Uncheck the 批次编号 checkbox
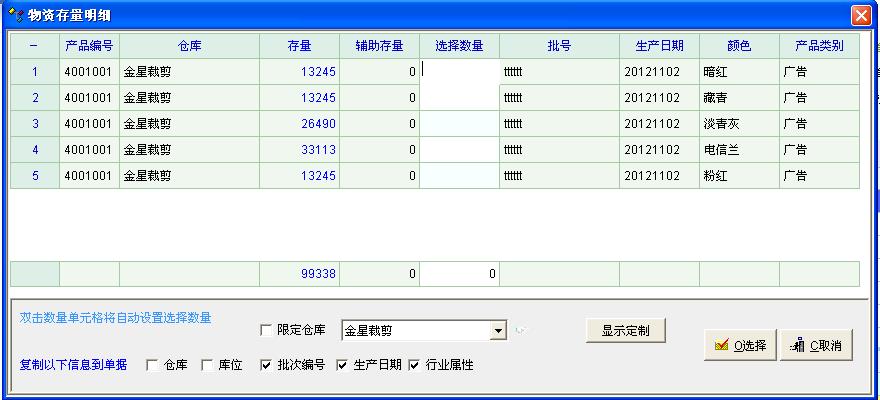The width and height of the screenshot is (880, 400). click(267, 365)
